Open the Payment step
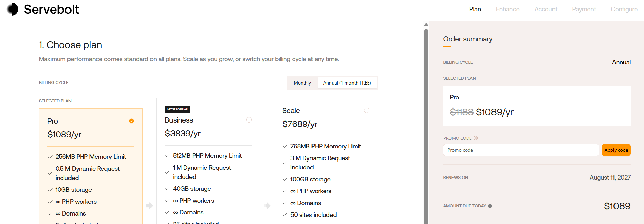Screen dimensions: 644x224 pos(584,9)
